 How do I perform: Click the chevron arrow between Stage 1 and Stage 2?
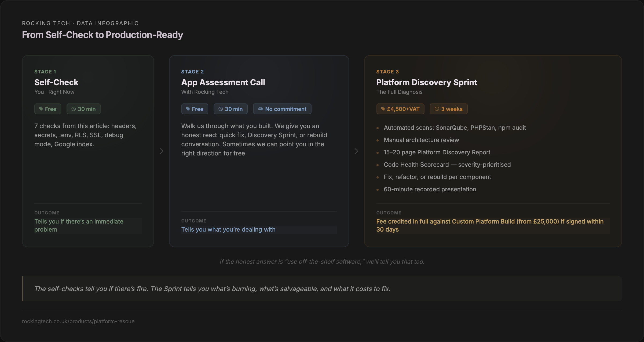pos(161,151)
